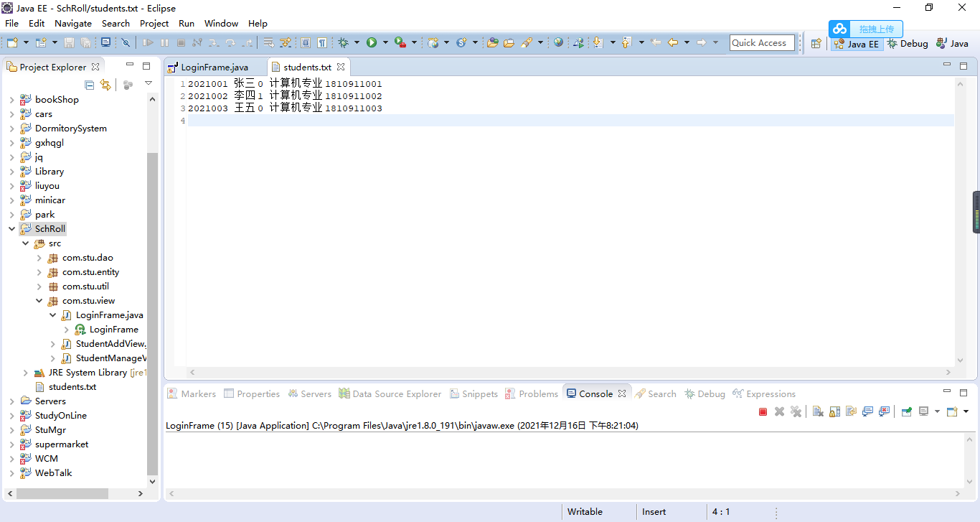Click Previous Annotation yellow up arrow

click(626, 42)
